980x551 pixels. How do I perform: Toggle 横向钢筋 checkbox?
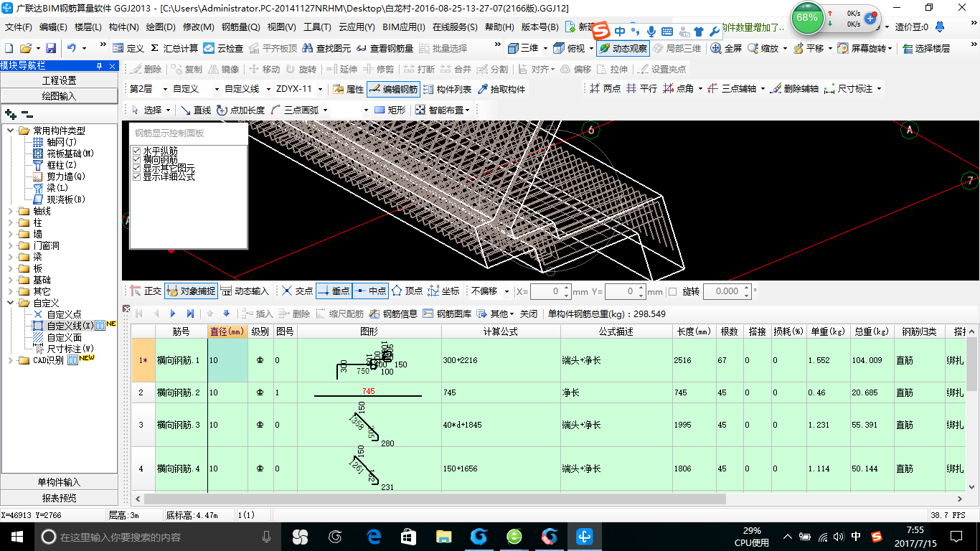(137, 159)
